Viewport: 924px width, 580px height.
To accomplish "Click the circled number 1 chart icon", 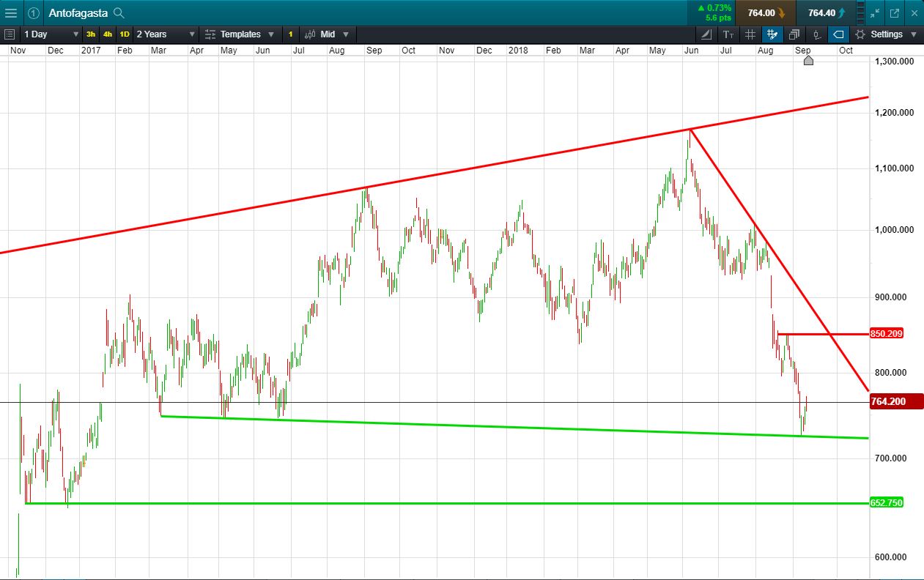I will 33,12.
